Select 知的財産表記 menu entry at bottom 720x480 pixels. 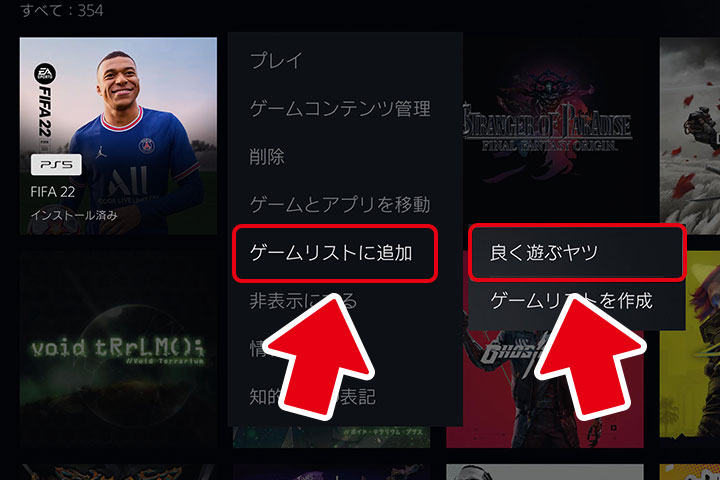(x=312, y=397)
